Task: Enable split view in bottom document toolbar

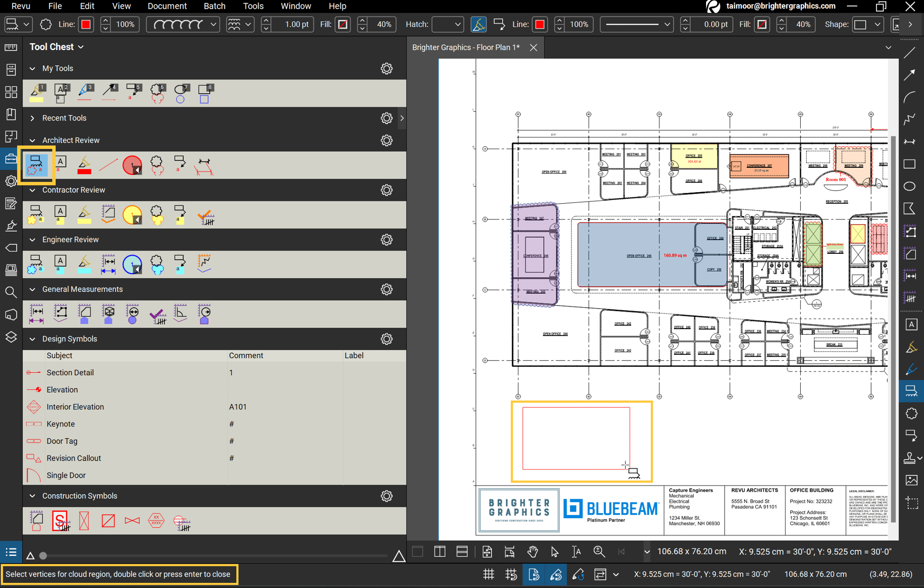Action: coord(439,551)
